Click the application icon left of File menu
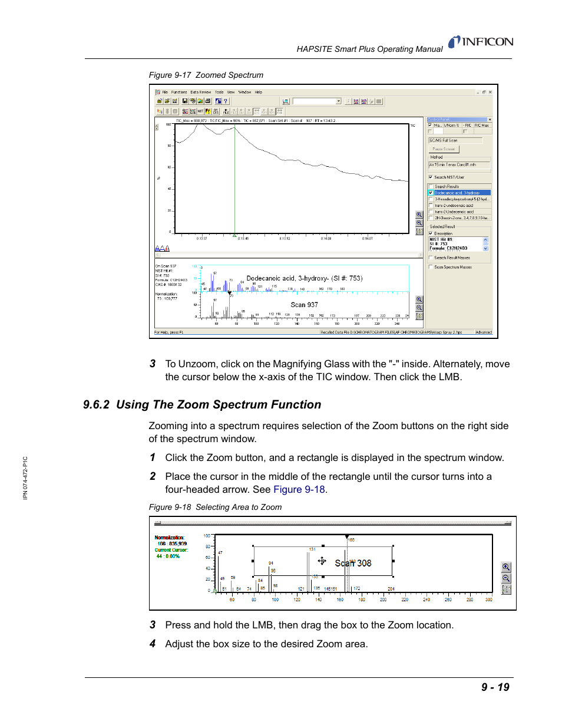This screenshot has height=728, width=562. pyautogui.click(x=158, y=92)
